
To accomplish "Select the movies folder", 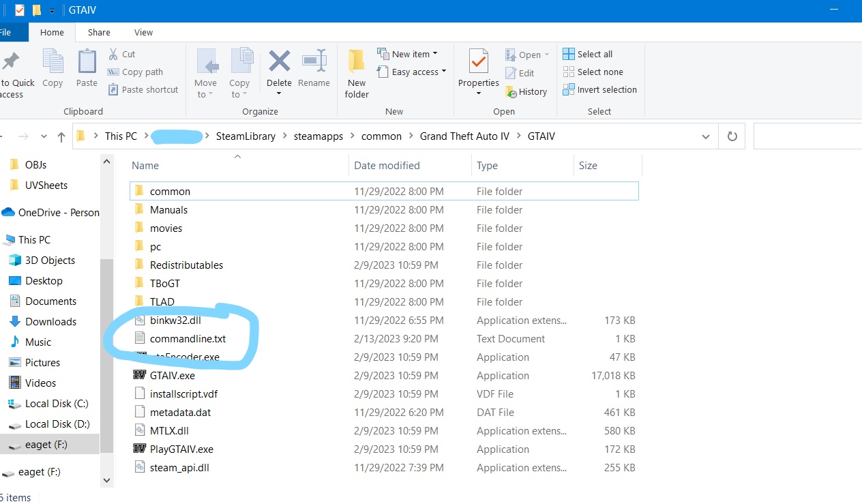I will coord(384,228).
